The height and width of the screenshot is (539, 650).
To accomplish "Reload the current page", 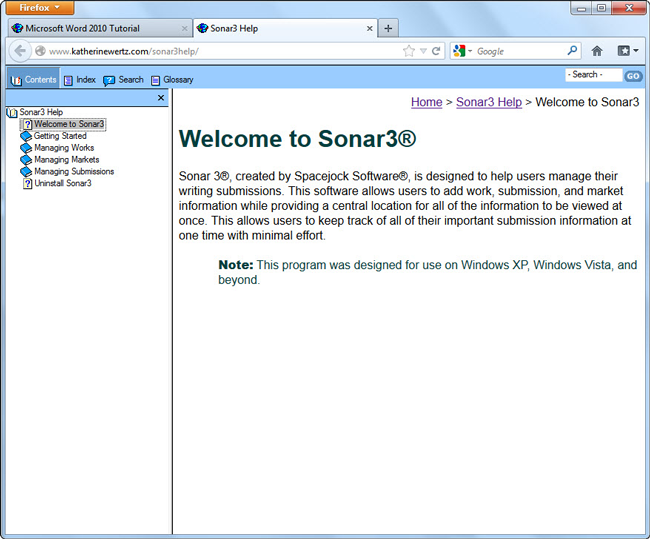I will (x=436, y=51).
